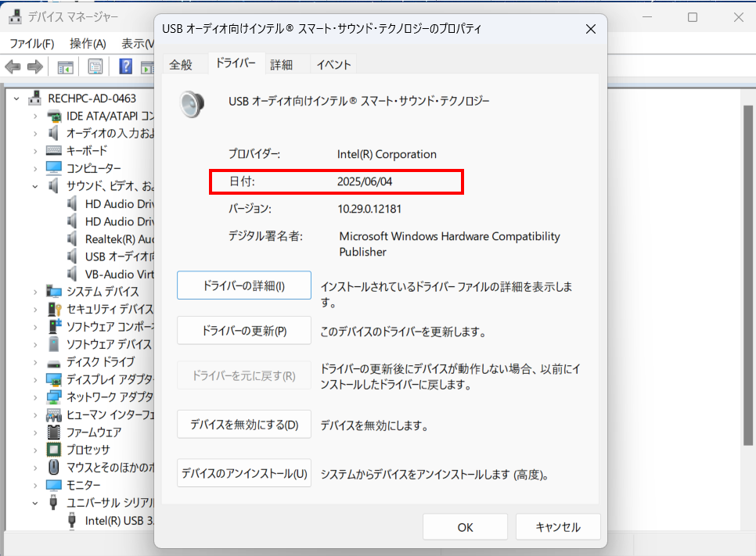Open the ファイル(F) menu
756x556 pixels.
pos(31,43)
